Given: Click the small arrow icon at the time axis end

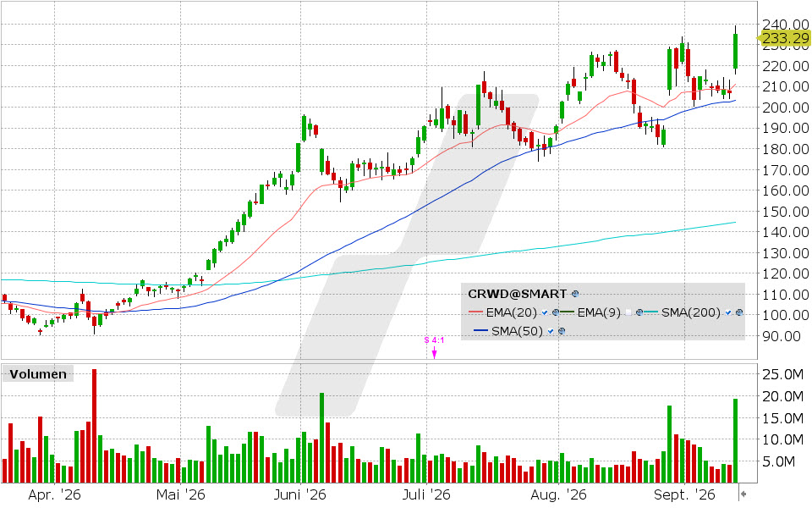Looking at the screenshot, I should pos(743,494).
